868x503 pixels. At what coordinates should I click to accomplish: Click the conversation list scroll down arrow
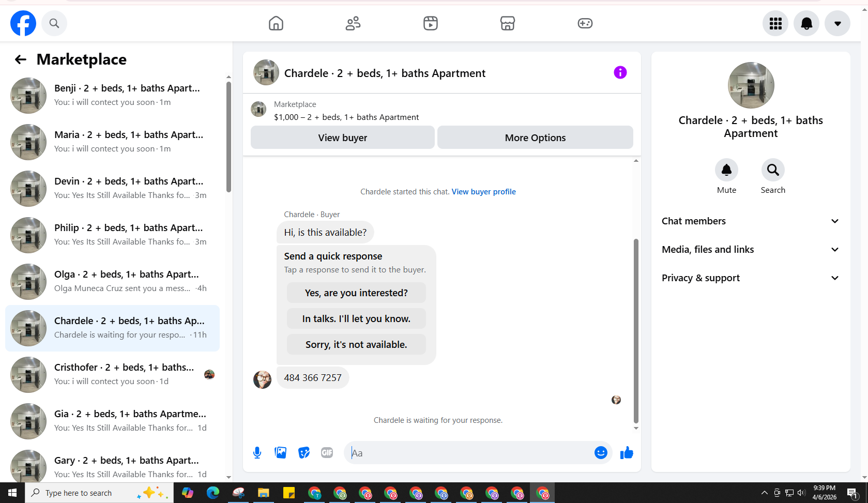point(229,477)
